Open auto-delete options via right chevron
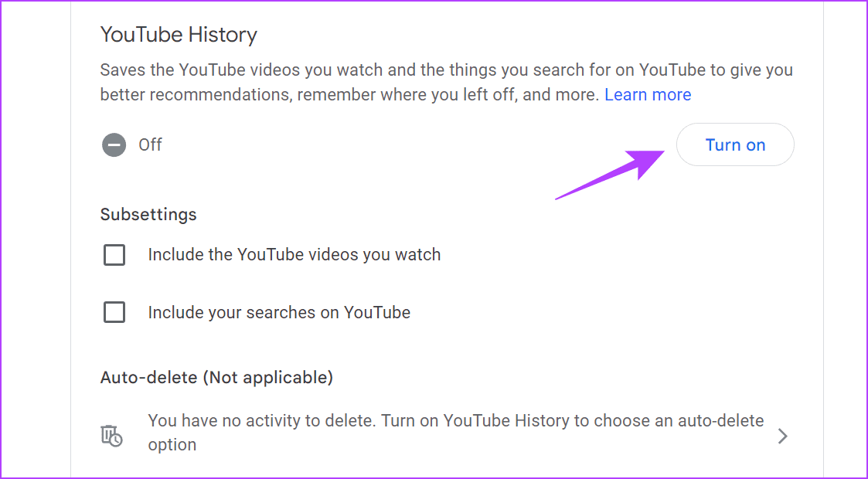Viewport: 868px width, 479px height. pos(782,437)
